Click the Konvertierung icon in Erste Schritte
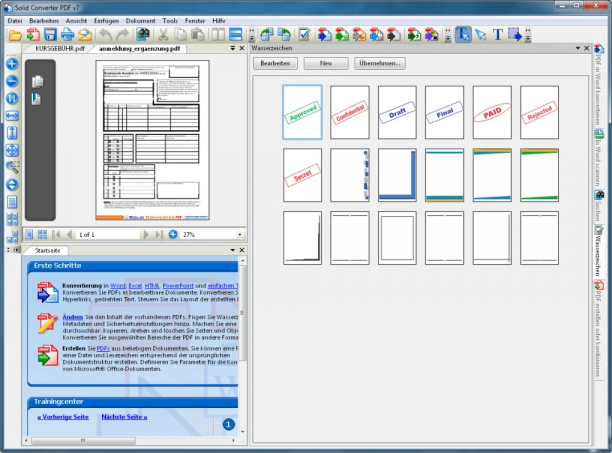Viewport: 612px width, 453px height. coord(48,292)
